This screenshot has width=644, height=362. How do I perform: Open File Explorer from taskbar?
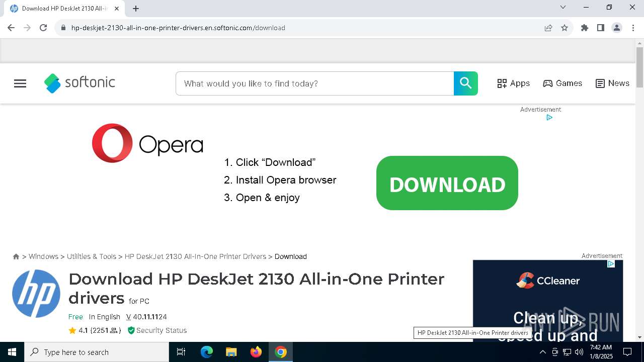[231, 352]
